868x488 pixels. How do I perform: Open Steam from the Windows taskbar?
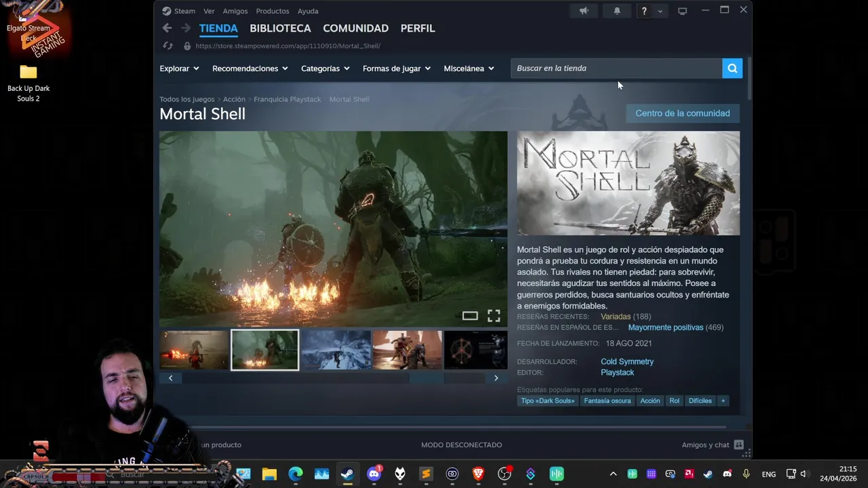click(347, 474)
